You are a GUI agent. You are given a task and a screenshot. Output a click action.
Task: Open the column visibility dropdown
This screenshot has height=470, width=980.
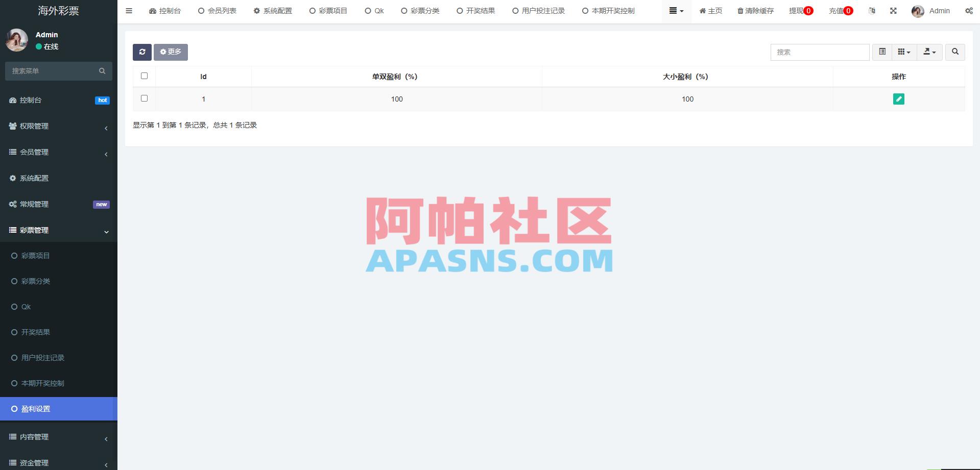904,52
